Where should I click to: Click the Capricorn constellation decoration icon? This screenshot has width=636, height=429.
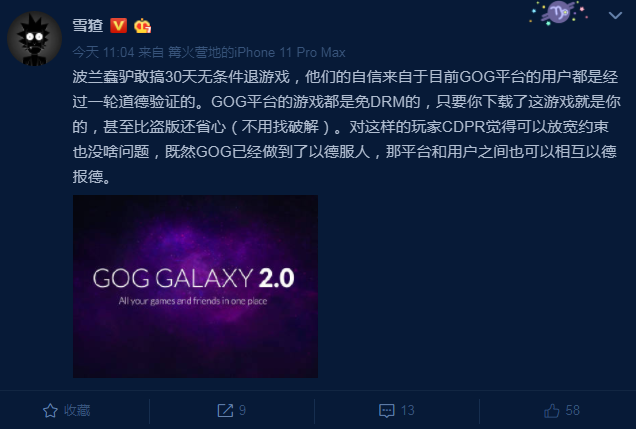(559, 13)
